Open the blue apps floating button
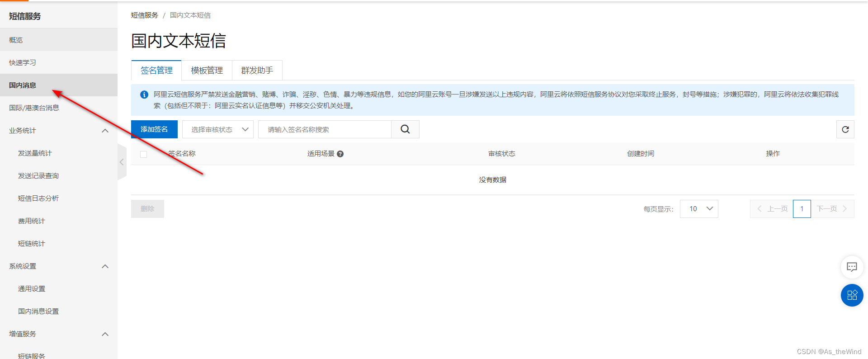Viewport: 868px width, 359px height. click(852, 295)
